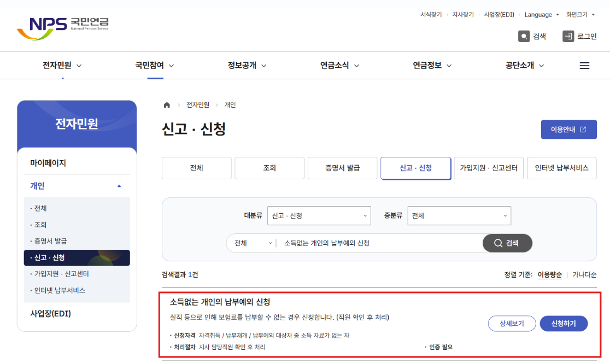Select 가입지원 · 신고센터 in sidebar
This screenshot has width=610, height=364.
[61, 274]
